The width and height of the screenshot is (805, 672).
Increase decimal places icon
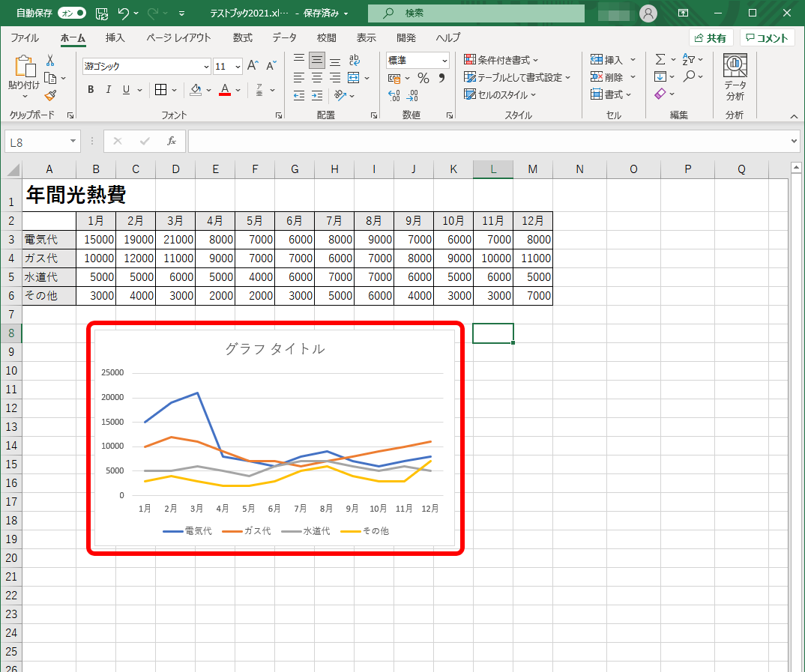tap(394, 95)
